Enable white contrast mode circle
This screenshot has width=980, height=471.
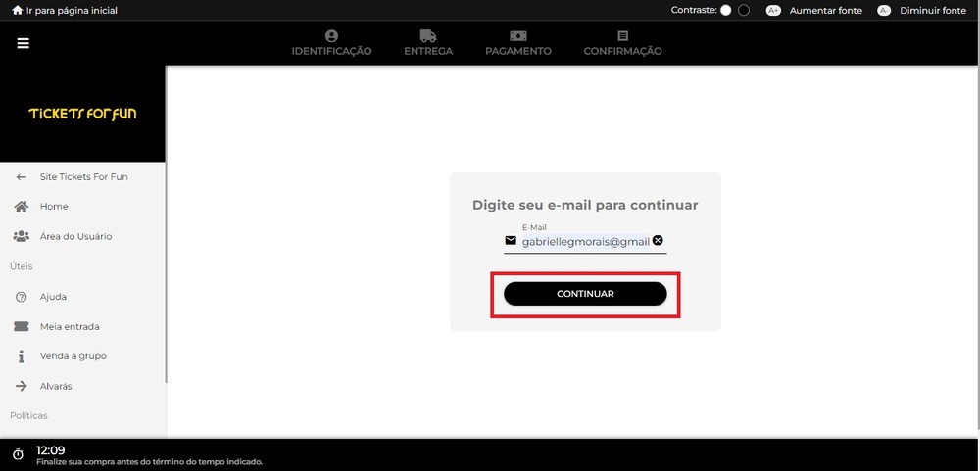click(725, 10)
